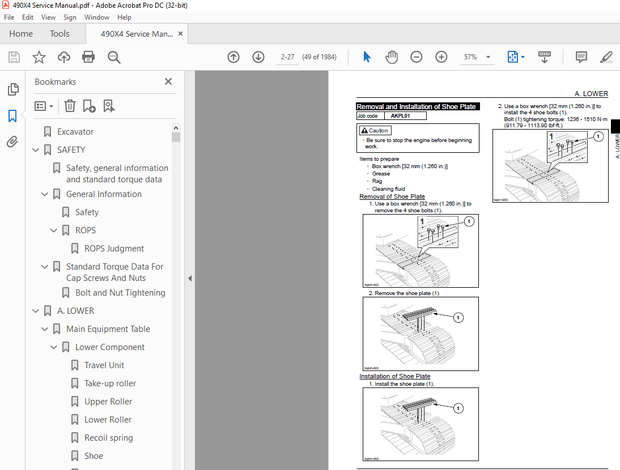620x470 pixels.
Task: Toggle the Bookmarks panel icon
Action: click(13, 116)
